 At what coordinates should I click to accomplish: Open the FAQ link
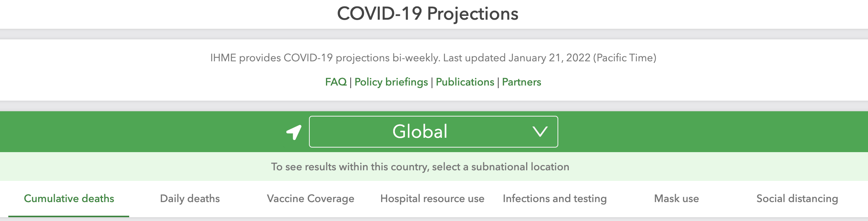336,82
